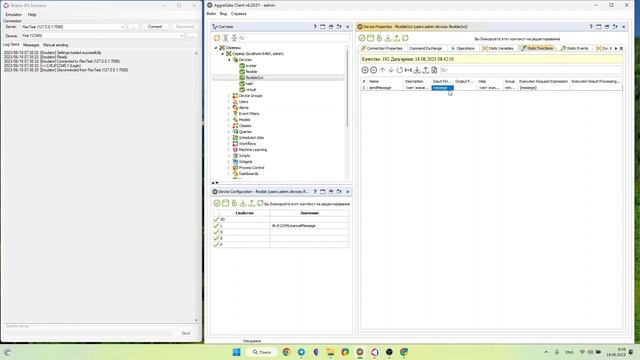Image resolution: width=640 pixels, height=360 pixels.
Task: Click Connect button in emulator window
Action: point(155,27)
